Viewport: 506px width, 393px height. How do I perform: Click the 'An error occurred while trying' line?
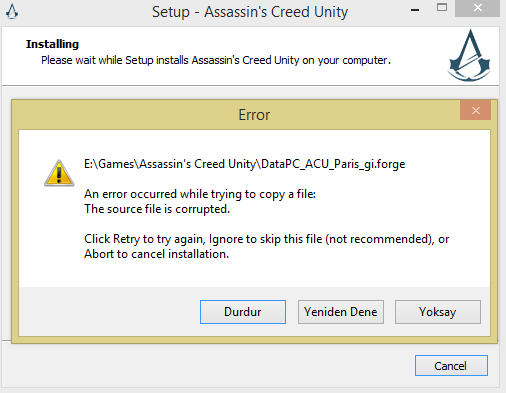(200, 194)
